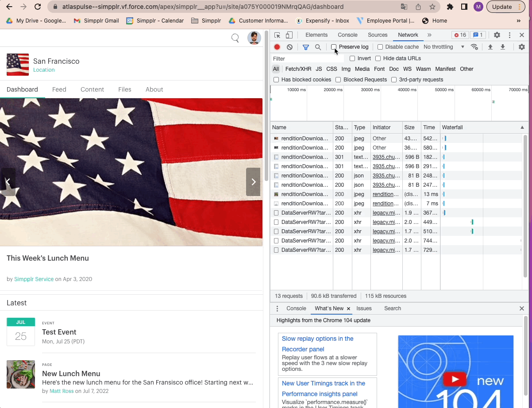Select the inspect element tool in DevTools
Screen dimensions: 532x408
coord(277,35)
